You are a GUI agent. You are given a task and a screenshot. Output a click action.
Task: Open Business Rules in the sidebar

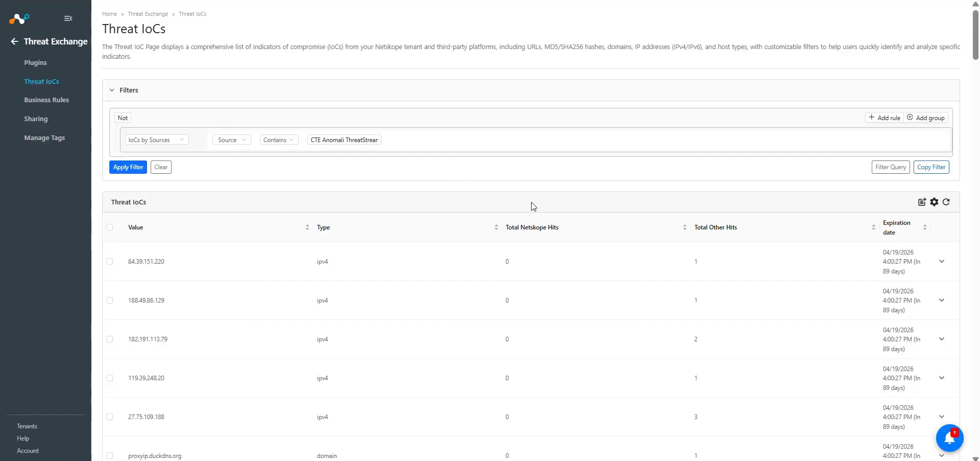pos(46,100)
